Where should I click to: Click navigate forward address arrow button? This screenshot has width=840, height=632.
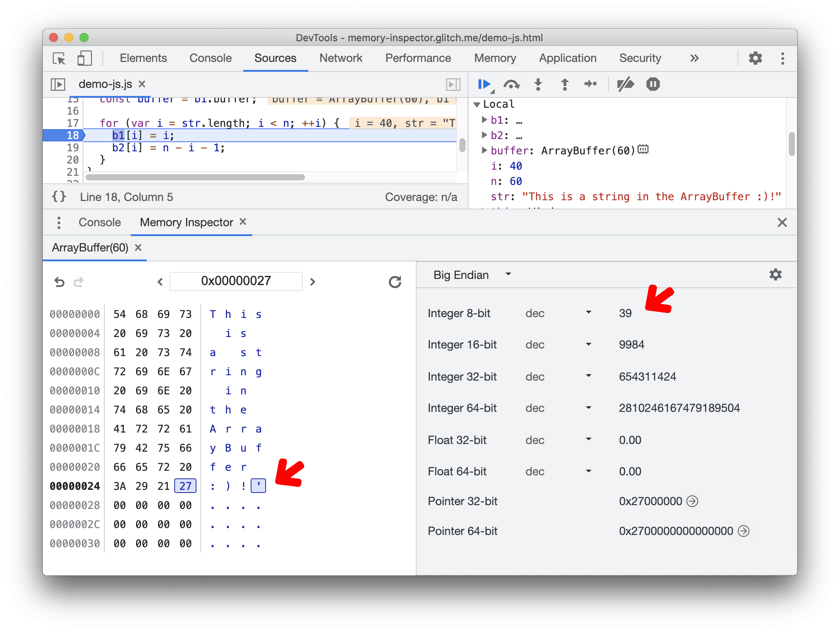[313, 281]
